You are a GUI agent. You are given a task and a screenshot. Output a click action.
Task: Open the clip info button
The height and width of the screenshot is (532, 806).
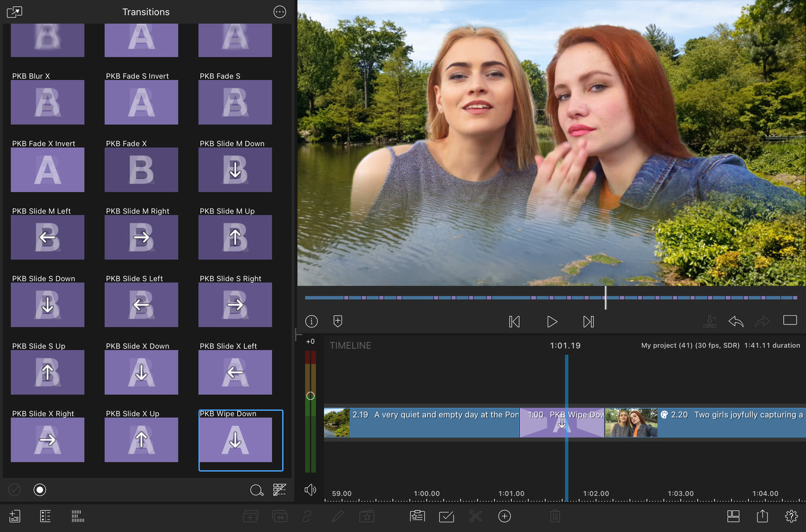click(x=311, y=321)
